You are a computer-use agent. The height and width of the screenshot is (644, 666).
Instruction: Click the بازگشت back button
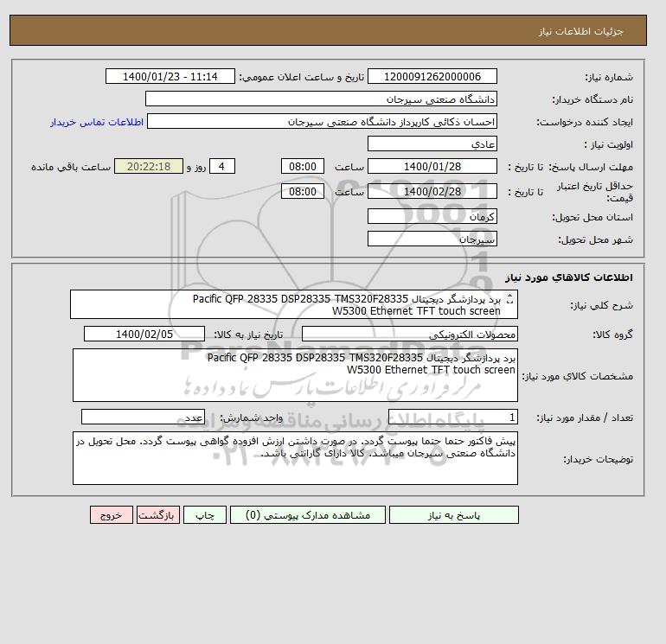click(158, 515)
